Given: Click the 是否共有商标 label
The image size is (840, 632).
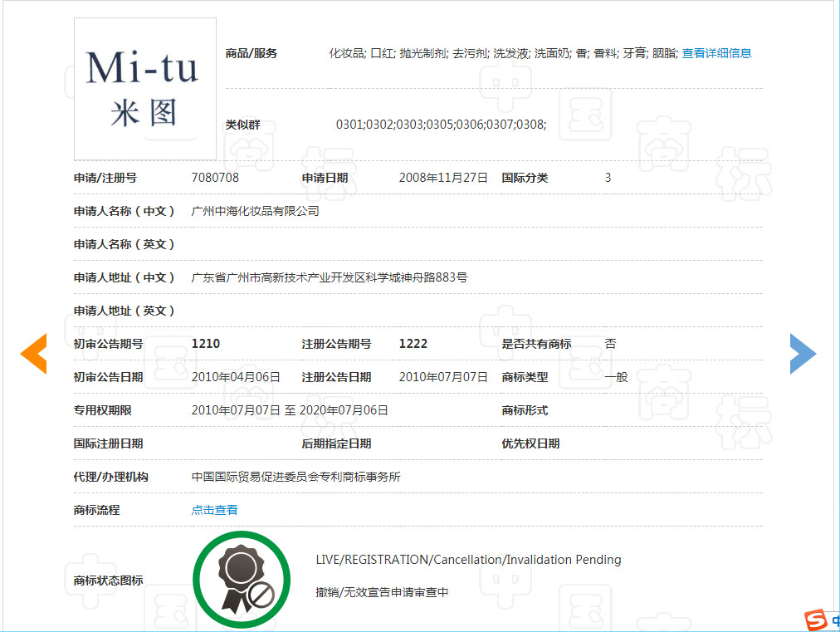Looking at the screenshot, I should coord(536,344).
